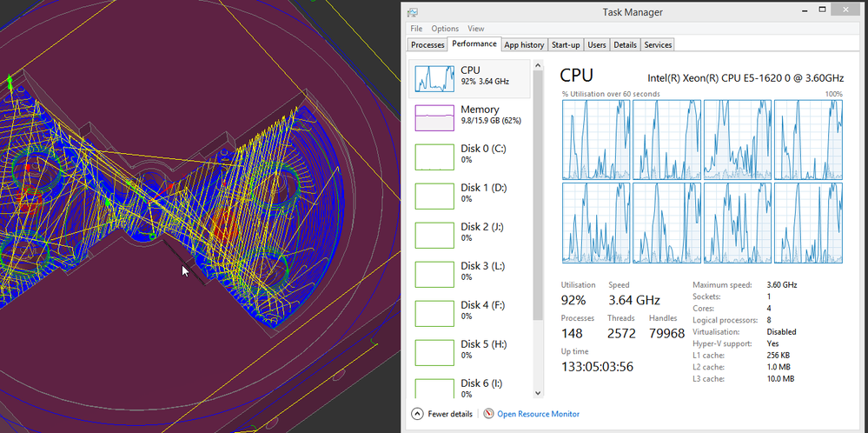Open the View menu

tap(475, 29)
